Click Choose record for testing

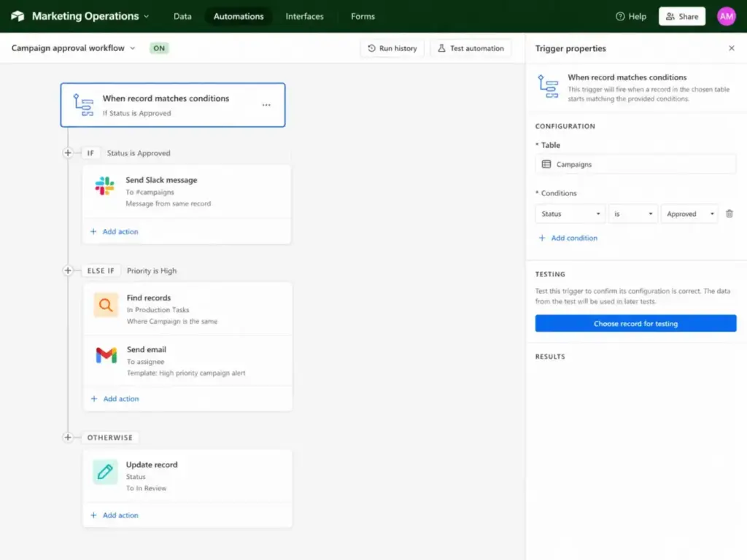635,323
